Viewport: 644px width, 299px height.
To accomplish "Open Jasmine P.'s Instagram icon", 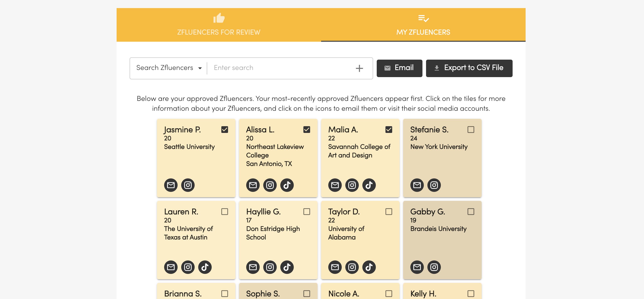I will click(x=188, y=185).
